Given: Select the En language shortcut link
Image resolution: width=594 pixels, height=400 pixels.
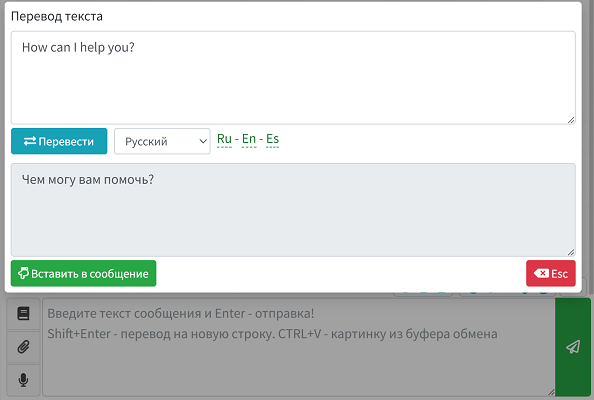Looking at the screenshot, I should click(249, 139).
